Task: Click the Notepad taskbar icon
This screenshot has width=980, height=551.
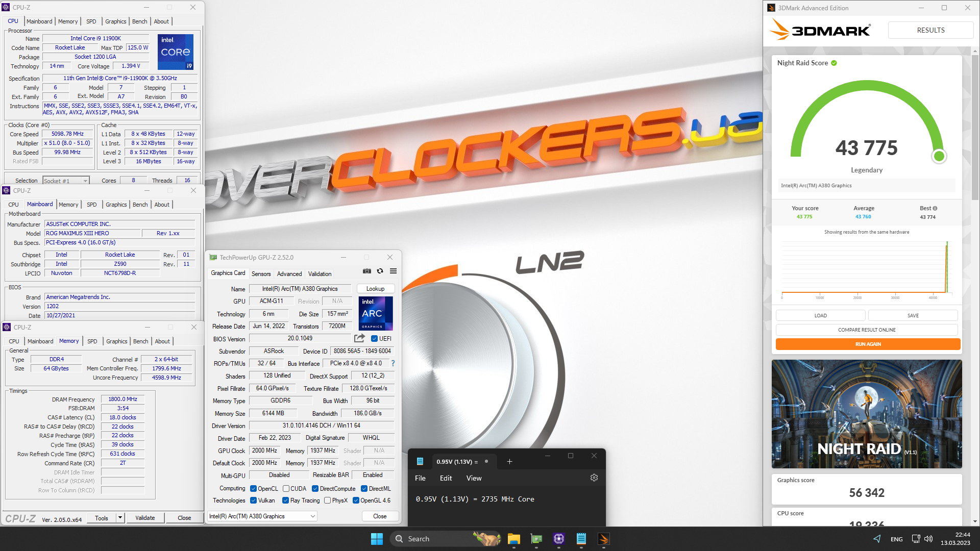Action: click(x=581, y=539)
